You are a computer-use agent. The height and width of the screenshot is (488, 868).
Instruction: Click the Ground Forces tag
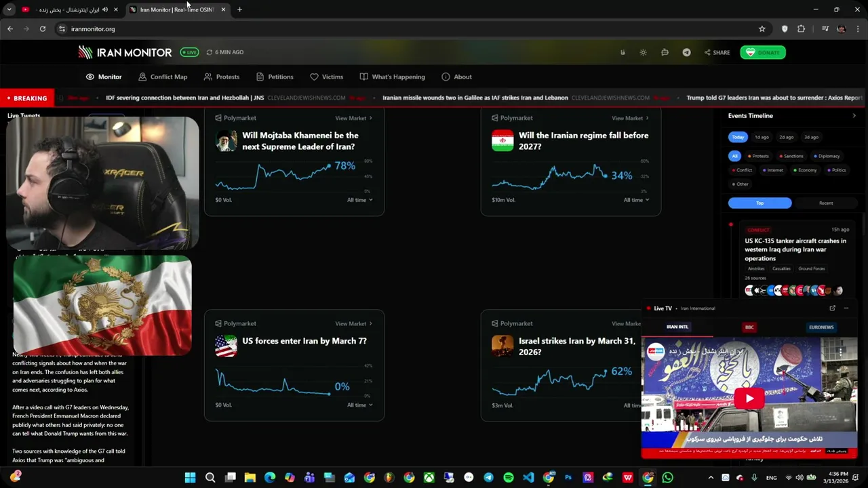[811, 268]
